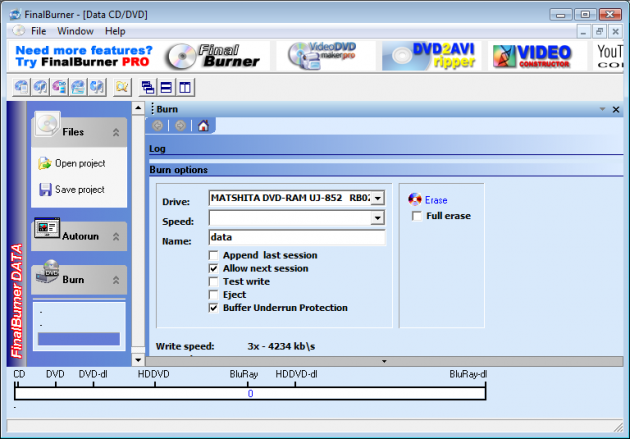Viewport: 630px width, 439px height.
Task: Enable Append last session checkbox
Action: tap(213, 255)
